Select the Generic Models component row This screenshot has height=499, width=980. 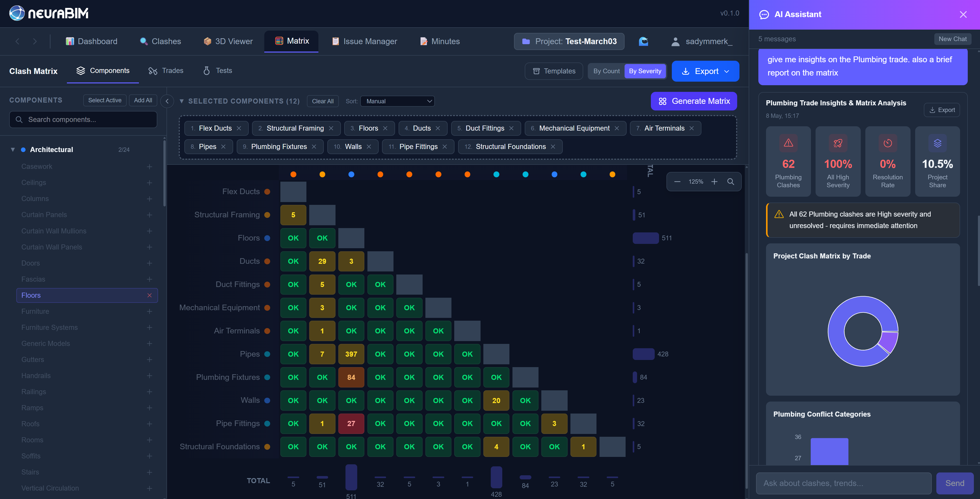87,344
